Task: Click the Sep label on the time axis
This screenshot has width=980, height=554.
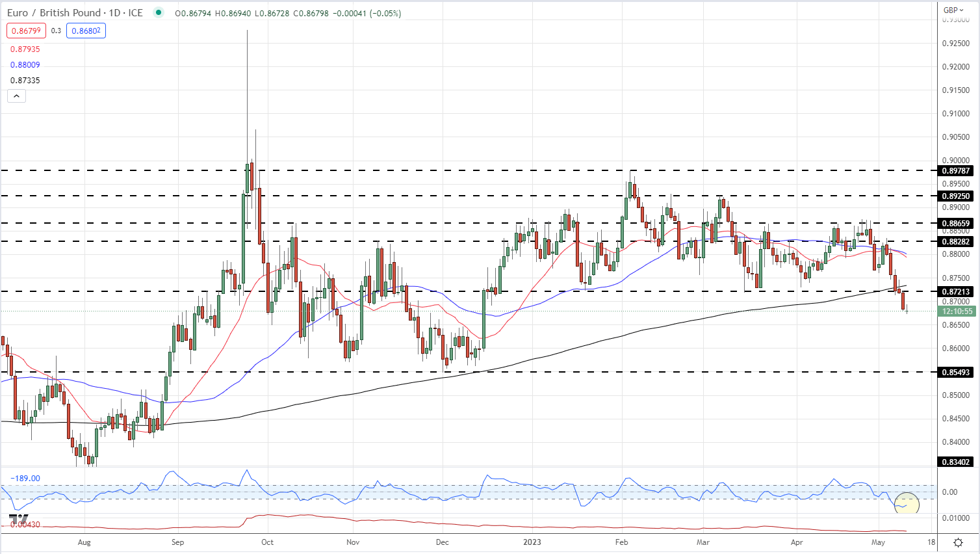Action: (x=177, y=542)
